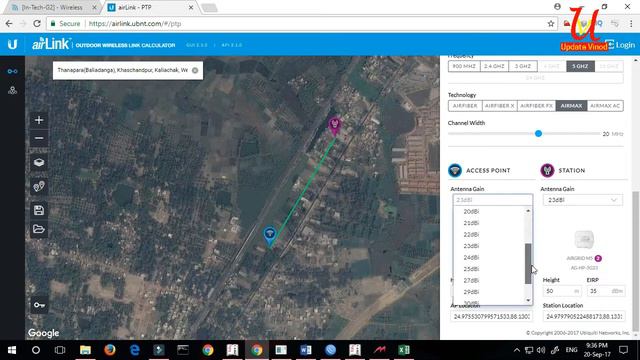Save the current link design
Viewport: 640px width, 360px height.
[x=39, y=210]
